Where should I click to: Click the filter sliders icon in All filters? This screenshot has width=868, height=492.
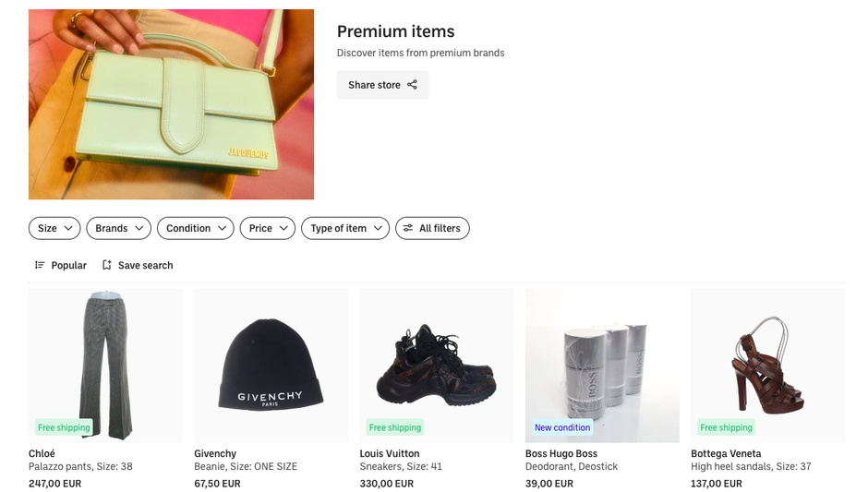click(408, 228)
